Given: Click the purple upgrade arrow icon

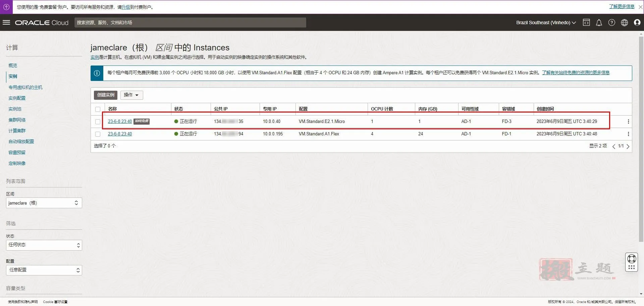Looking at the screenshot, I should (6, 7).
